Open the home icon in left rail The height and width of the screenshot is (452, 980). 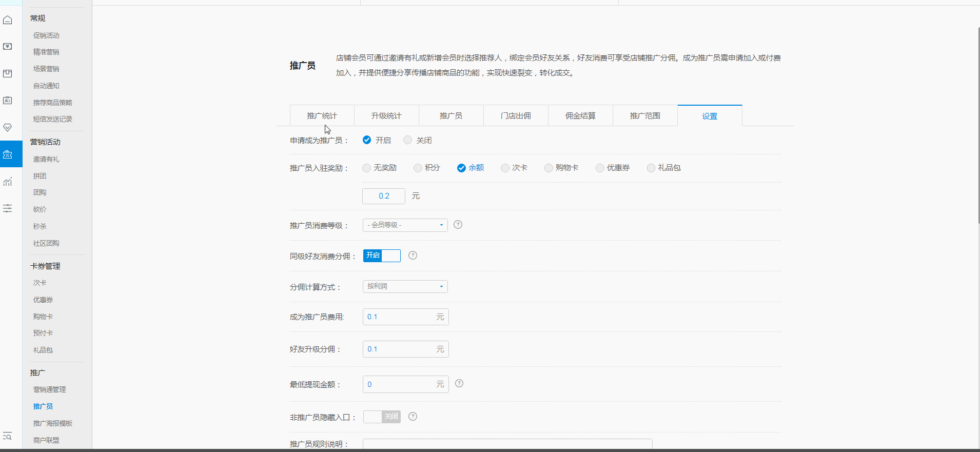click(x=8, y=20)
